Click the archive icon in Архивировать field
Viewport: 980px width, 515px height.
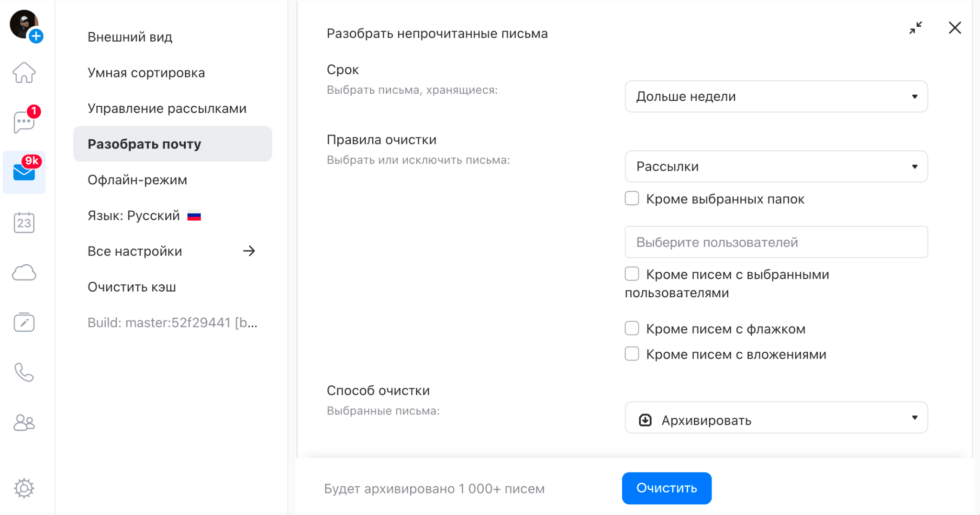click(645, 420)
